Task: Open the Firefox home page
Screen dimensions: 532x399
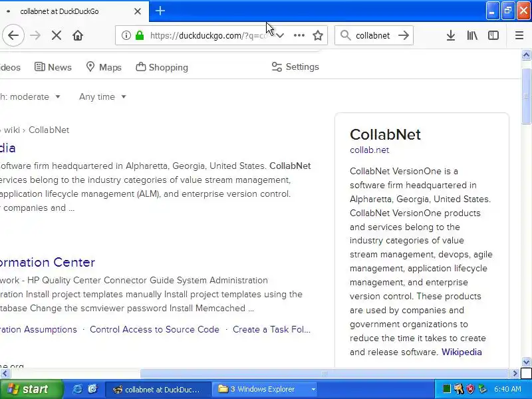Action: pyautogui.click(x=78, y=35)
